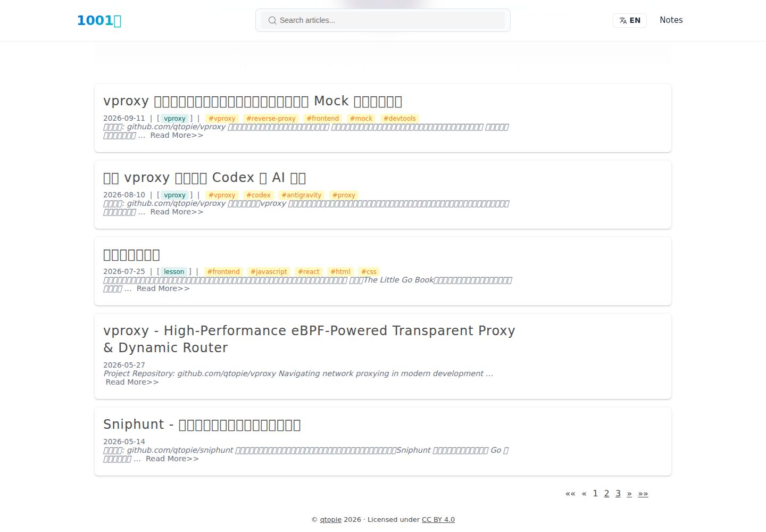Image resolution: width=766 pixels, height=532 pixels.
Task: Click the magnifier icon in the search bar
Action: click(272, 20)
